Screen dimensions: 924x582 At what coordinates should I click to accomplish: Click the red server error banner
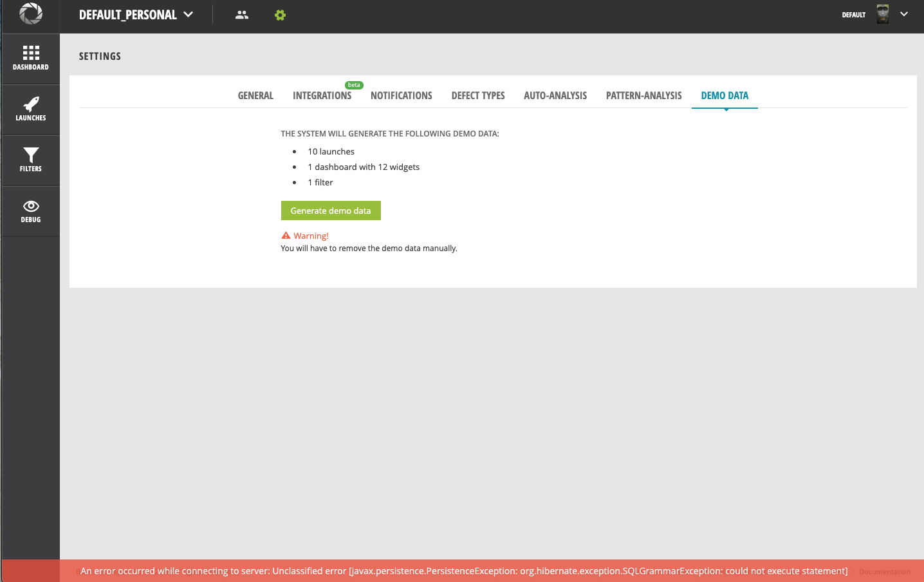462,571
